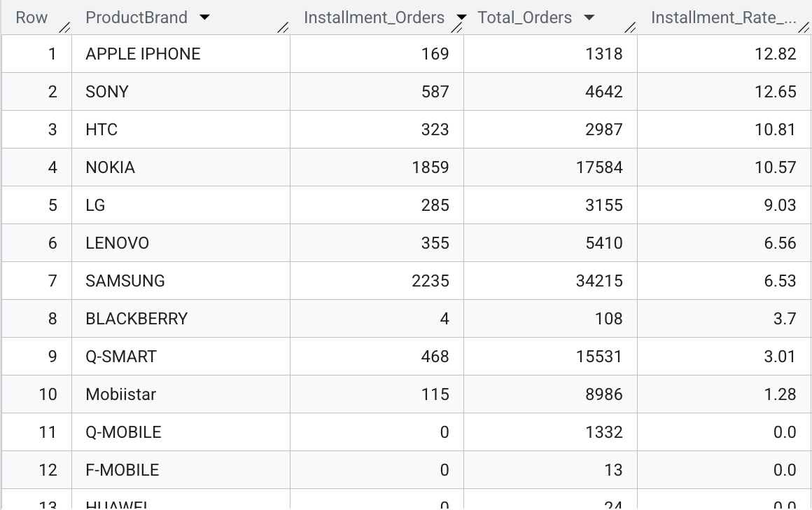
Task: Grab the Total_Orders column resize handle
Action: (630, 28)
